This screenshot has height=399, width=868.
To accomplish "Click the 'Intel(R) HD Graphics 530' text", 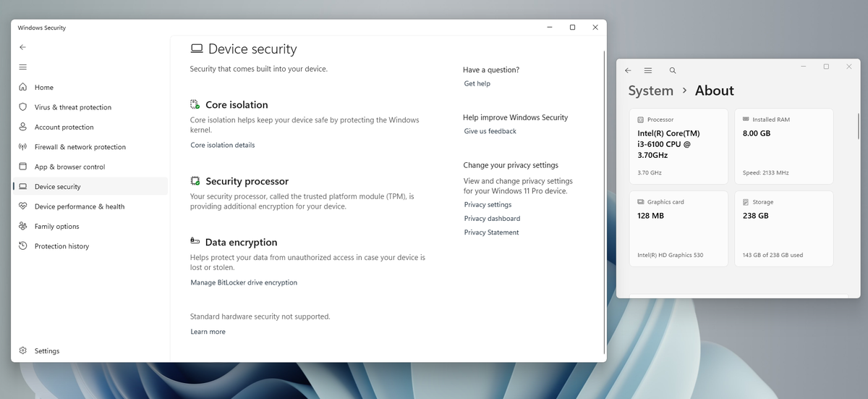I will coord(671,255).
